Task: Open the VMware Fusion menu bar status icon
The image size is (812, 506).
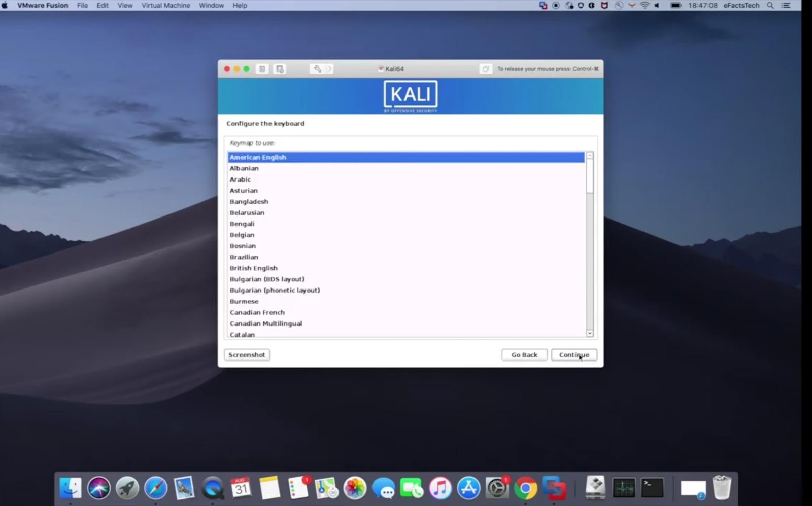Action: 543,6
